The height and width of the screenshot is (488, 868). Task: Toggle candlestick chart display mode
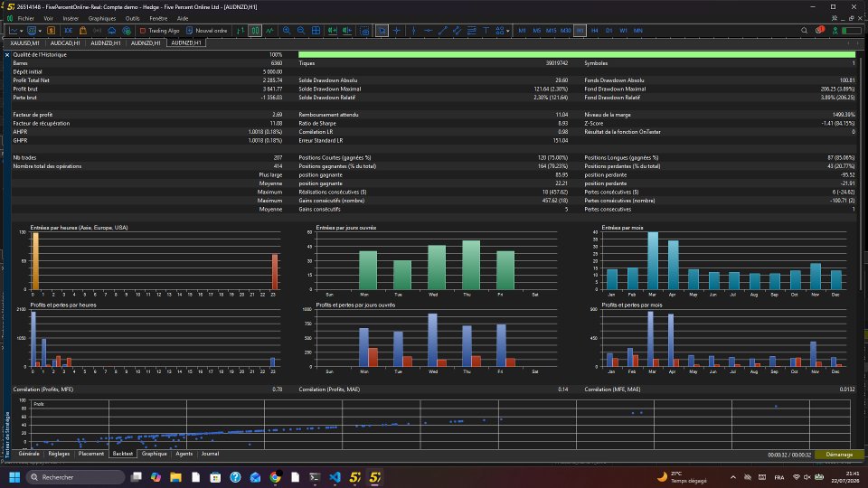pos(255,31)
